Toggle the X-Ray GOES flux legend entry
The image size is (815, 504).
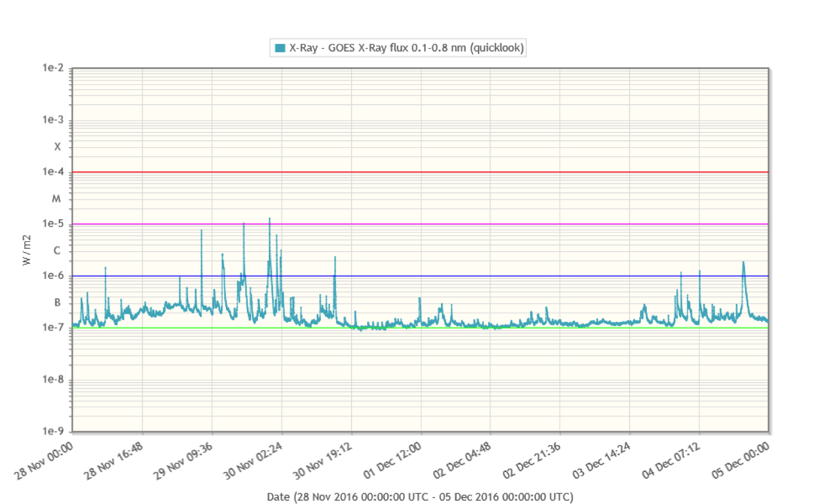(x=398, y=48)
